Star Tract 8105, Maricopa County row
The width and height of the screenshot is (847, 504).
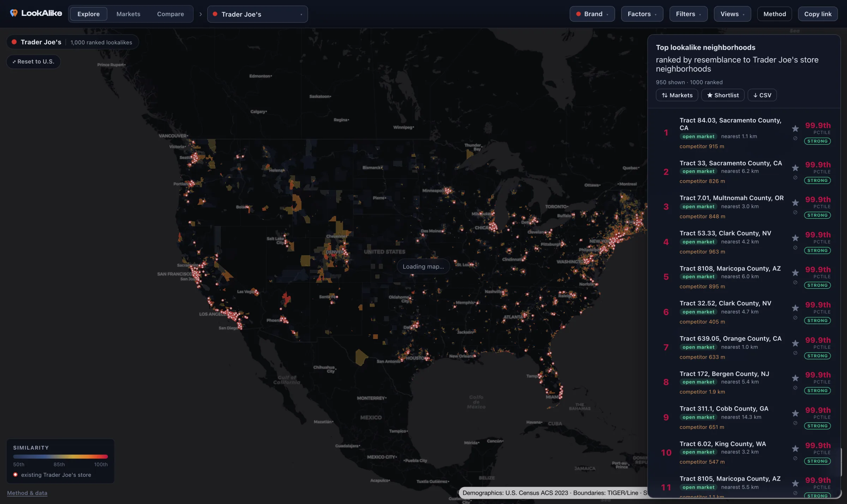click(795, 484)
